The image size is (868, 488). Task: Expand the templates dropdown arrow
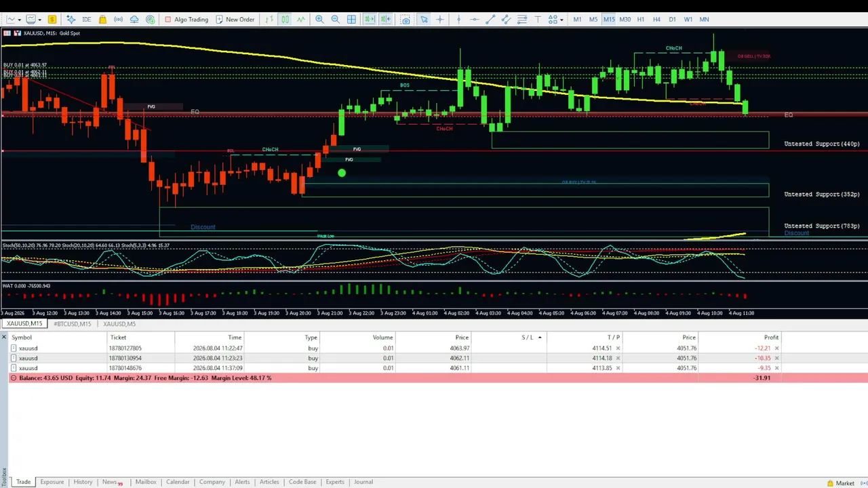click(x=39, y=20)
